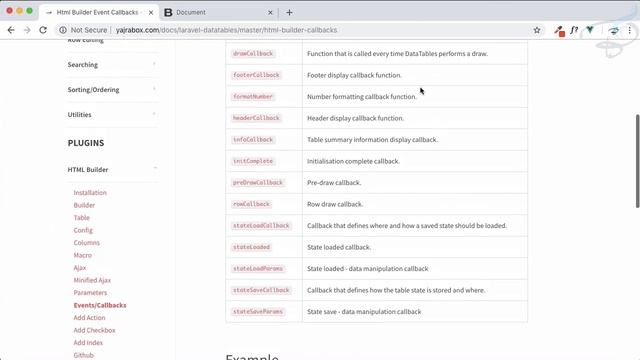Click the rowCallback code cell
The height and width of the screenshot is (360, 640).
tap(251, 204)
